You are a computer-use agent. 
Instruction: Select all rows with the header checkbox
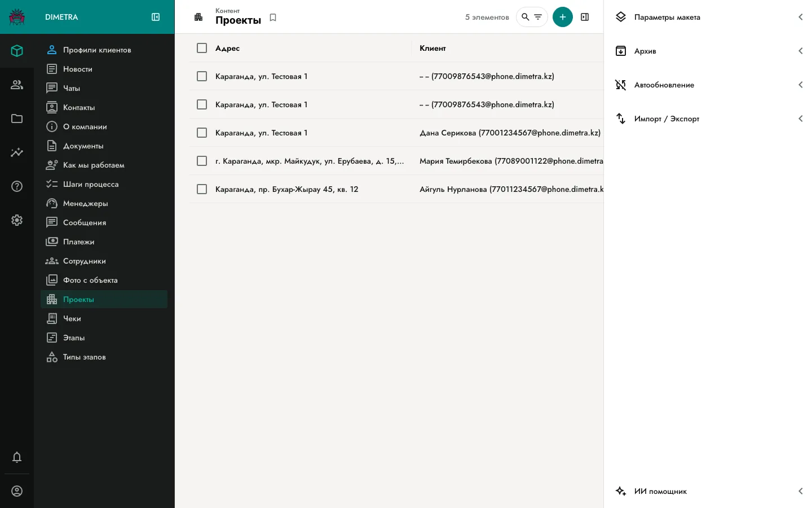pos(202,48)
